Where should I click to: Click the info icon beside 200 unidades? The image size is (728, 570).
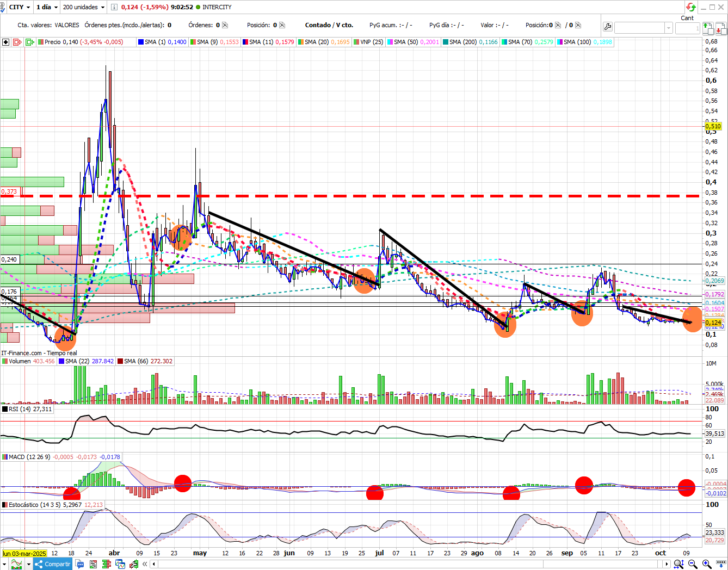point(114,7)
